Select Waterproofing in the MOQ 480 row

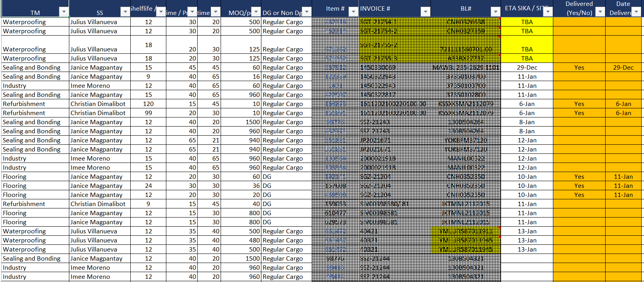pos(35,240)
